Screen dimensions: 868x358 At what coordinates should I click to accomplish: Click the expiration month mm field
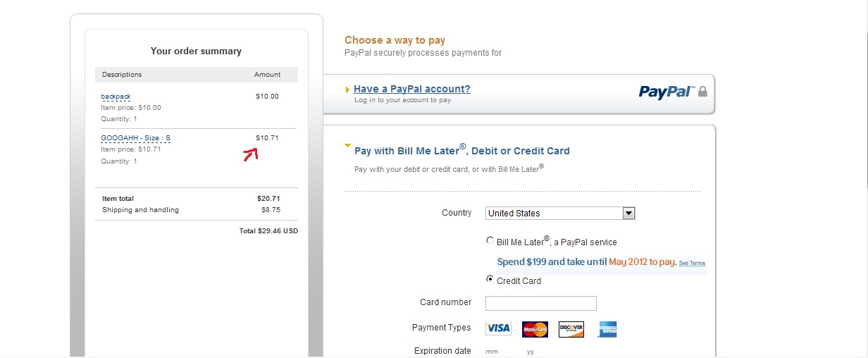point(492,351)
